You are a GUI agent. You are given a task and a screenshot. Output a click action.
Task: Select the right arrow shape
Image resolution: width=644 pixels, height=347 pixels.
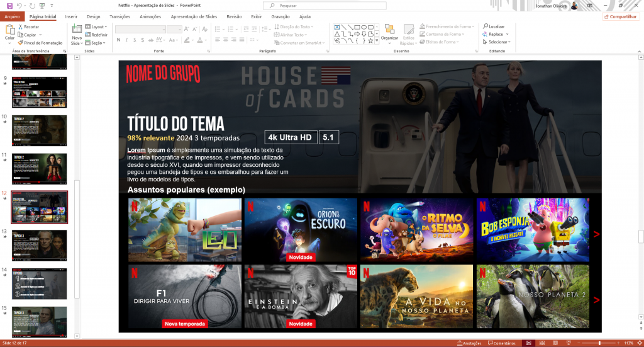coord(357,34)
